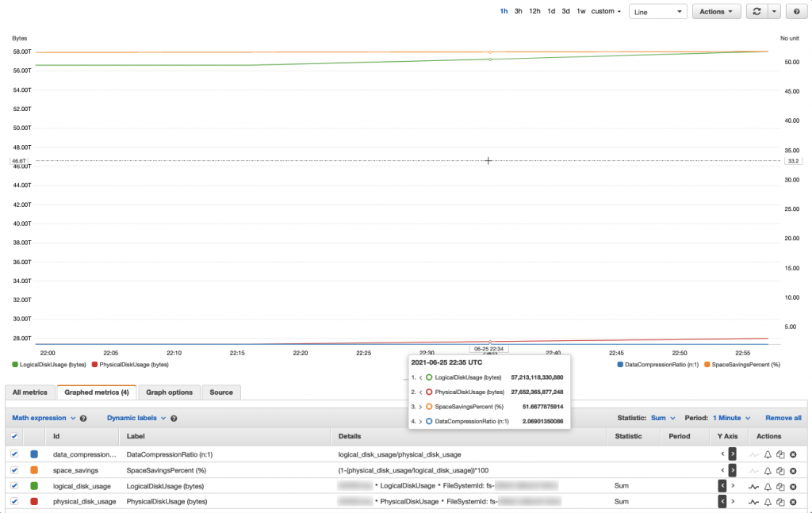Open help tooltip beside Math expression
Viewport: 812px width, 513px height.
pyautogui.click(x=82, y=418)
